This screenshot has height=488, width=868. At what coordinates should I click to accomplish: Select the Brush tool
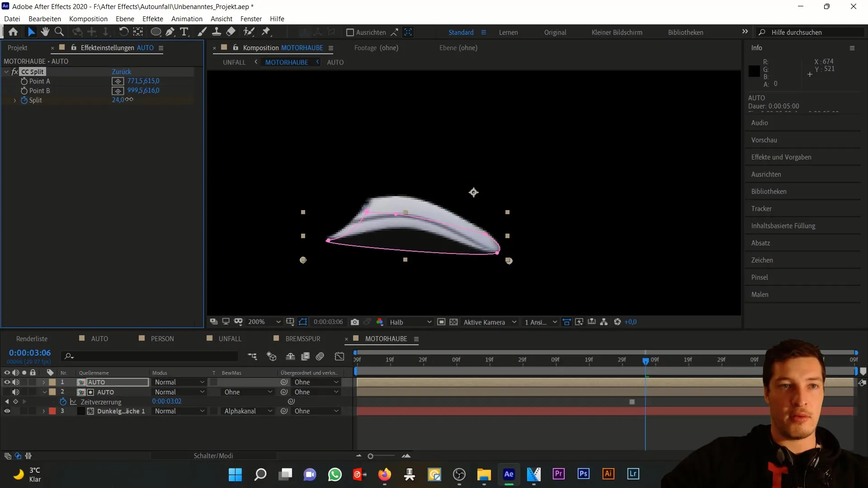pos(202,32)
